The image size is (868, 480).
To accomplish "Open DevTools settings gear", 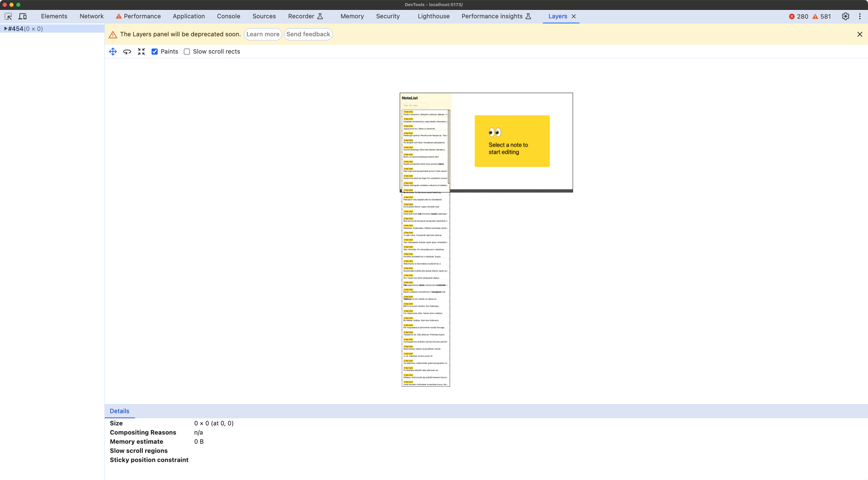I will (845, 16).
